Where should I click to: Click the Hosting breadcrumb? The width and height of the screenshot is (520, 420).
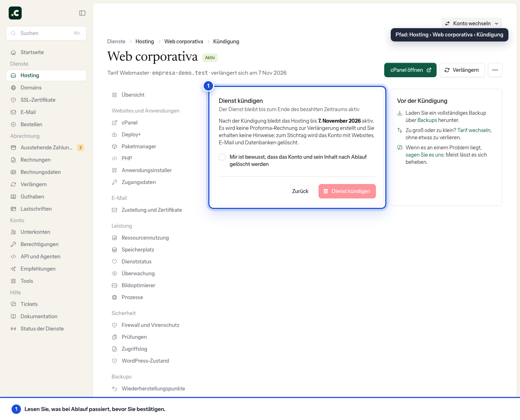(x=145, y=41)
